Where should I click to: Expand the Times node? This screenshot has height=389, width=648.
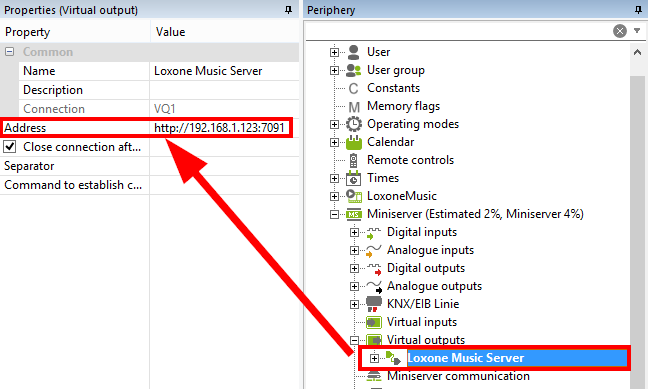click(x=334, y=179)
